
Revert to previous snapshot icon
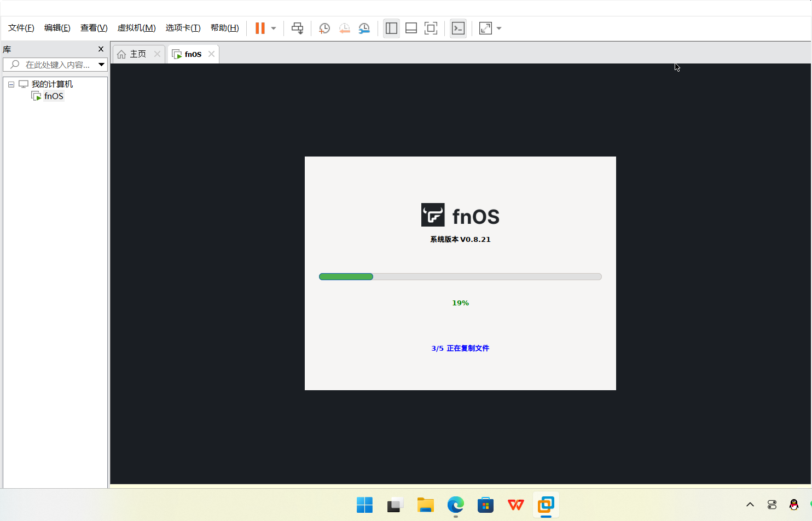pos(344,28)
